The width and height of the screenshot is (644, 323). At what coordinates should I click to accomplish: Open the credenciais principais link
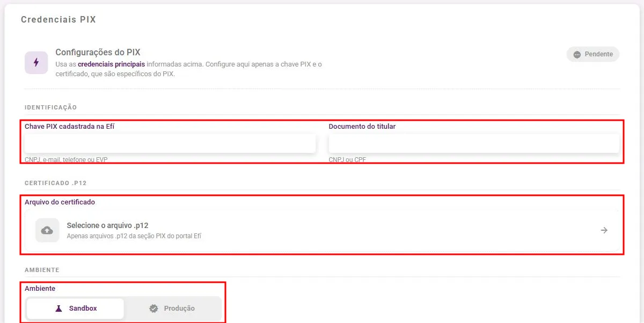tap(112, 64)
